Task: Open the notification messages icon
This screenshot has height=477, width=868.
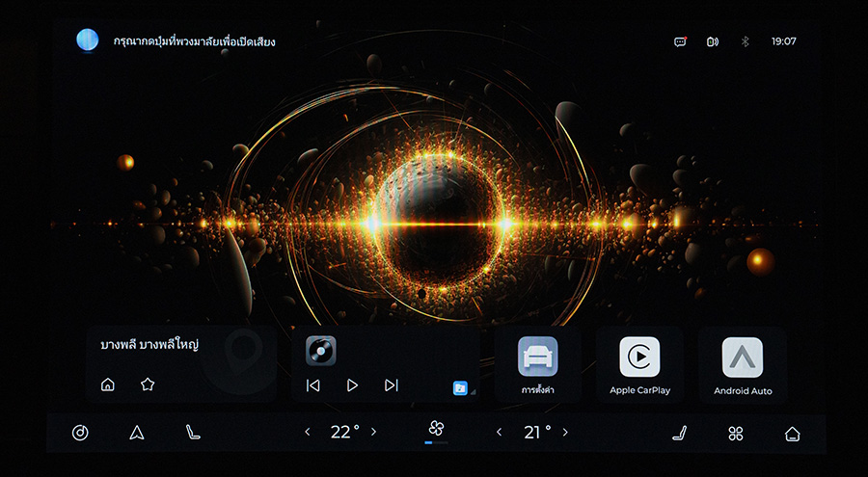Action: click(680, 41)
